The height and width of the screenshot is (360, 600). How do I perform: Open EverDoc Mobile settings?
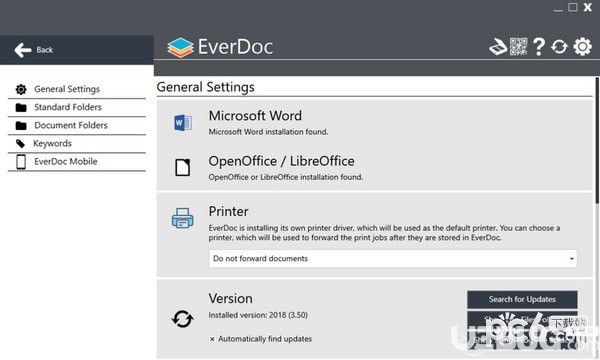(77, 161)
